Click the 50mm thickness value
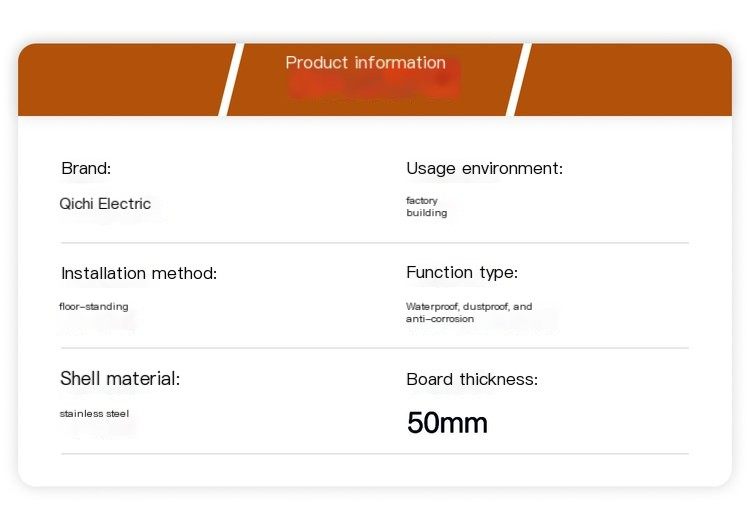This screenshot has height=530, width=750. (x=447, y=423)
